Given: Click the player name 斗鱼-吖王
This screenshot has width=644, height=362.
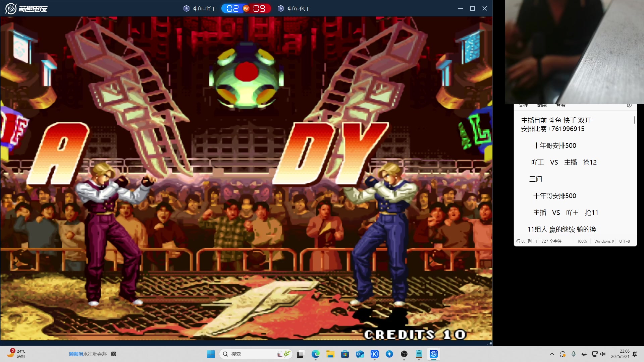Looking at the screenshot, I should [204, 9].
